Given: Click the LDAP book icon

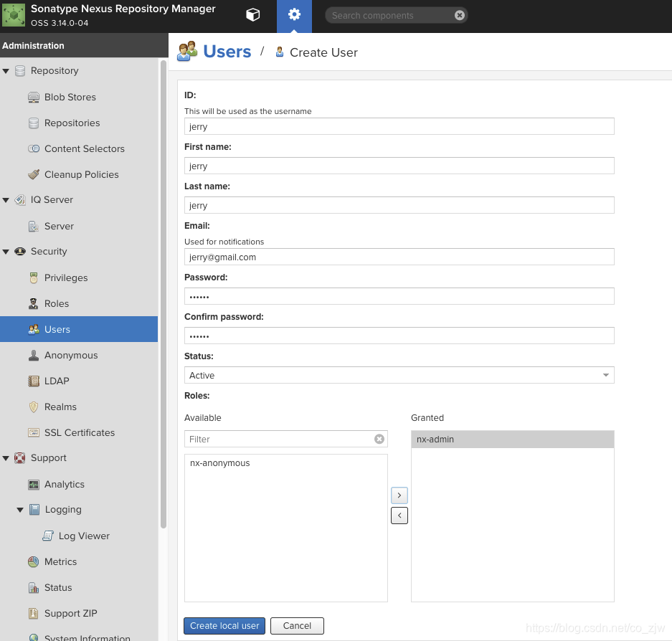Looking at the screenshot, I should click(34, 381).
